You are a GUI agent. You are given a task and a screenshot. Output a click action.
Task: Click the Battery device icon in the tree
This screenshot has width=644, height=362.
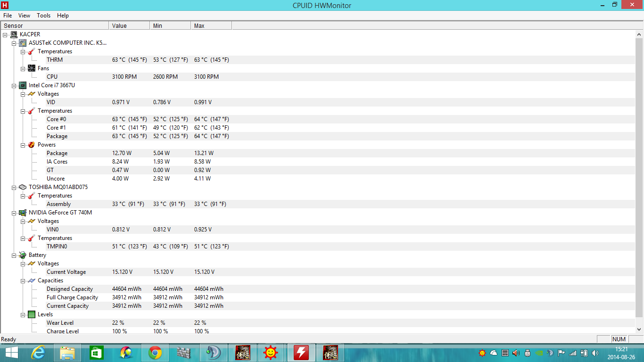[23, 255]
